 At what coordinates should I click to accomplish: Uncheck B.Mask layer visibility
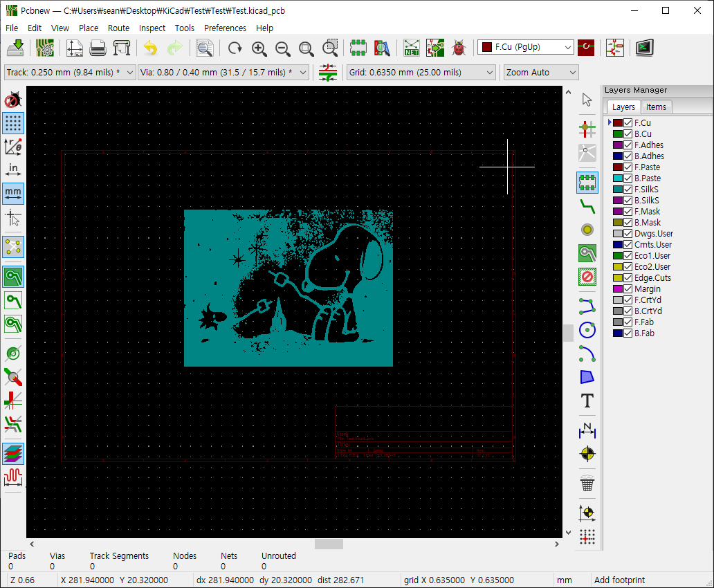[x=628, y=222]
